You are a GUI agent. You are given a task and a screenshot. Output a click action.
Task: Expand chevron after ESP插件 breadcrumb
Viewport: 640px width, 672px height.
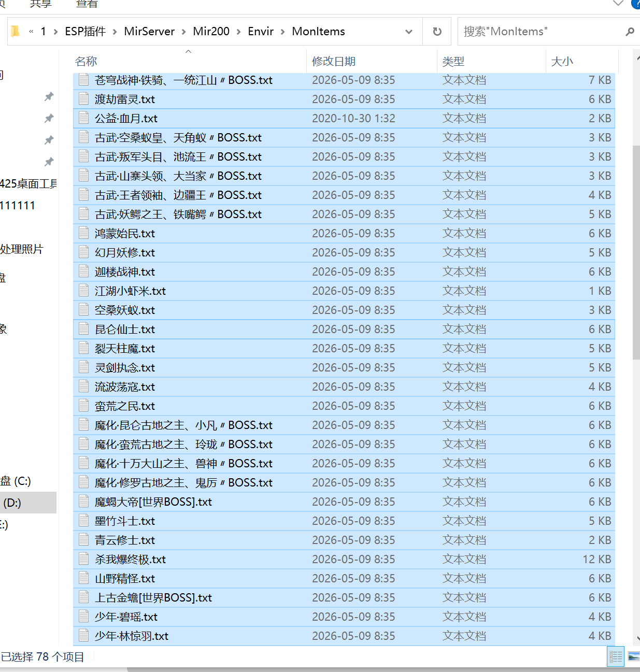pyautogui.click(x=114, y=32)
